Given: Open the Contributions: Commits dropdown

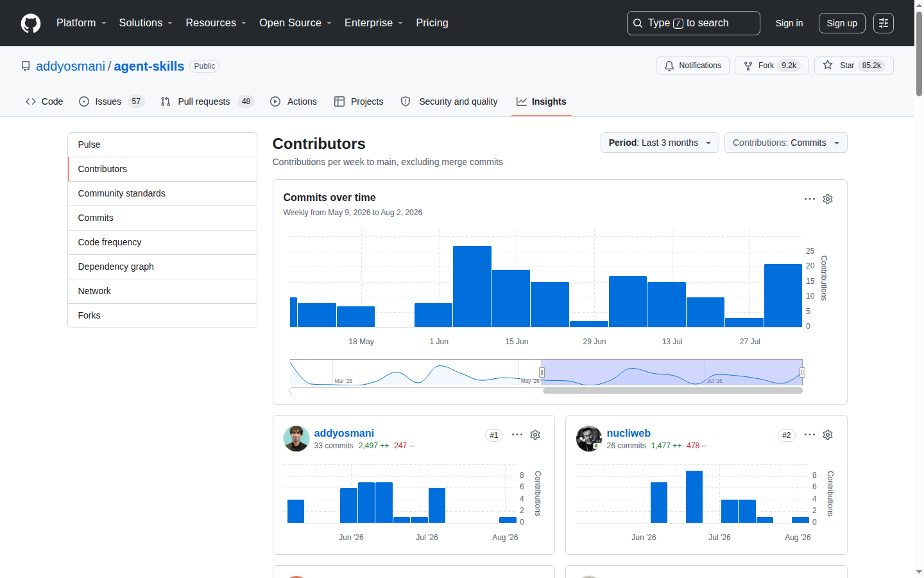Looking at the screenshot, I should (x=786, y=143).
